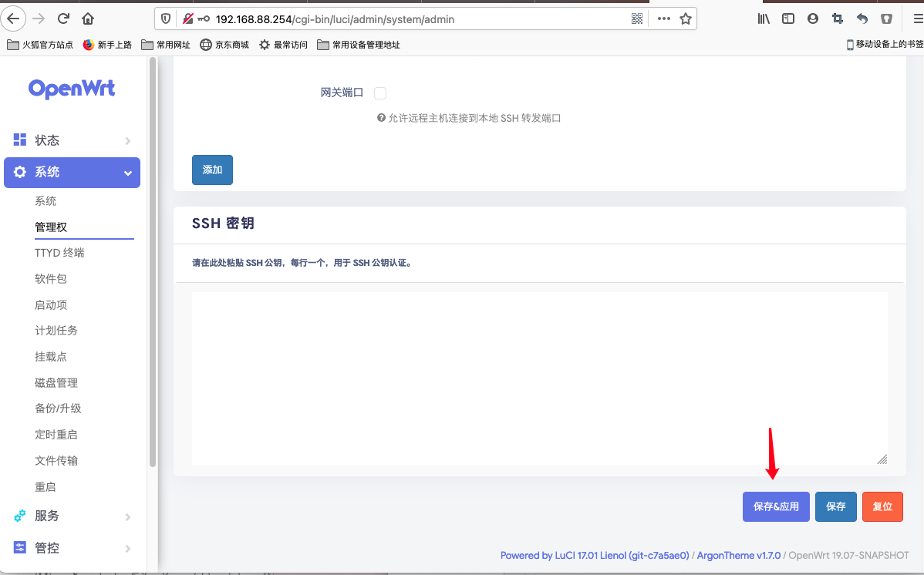Open the 软件包 menu item
924x575 pixels.
click(x=51, y=279)
